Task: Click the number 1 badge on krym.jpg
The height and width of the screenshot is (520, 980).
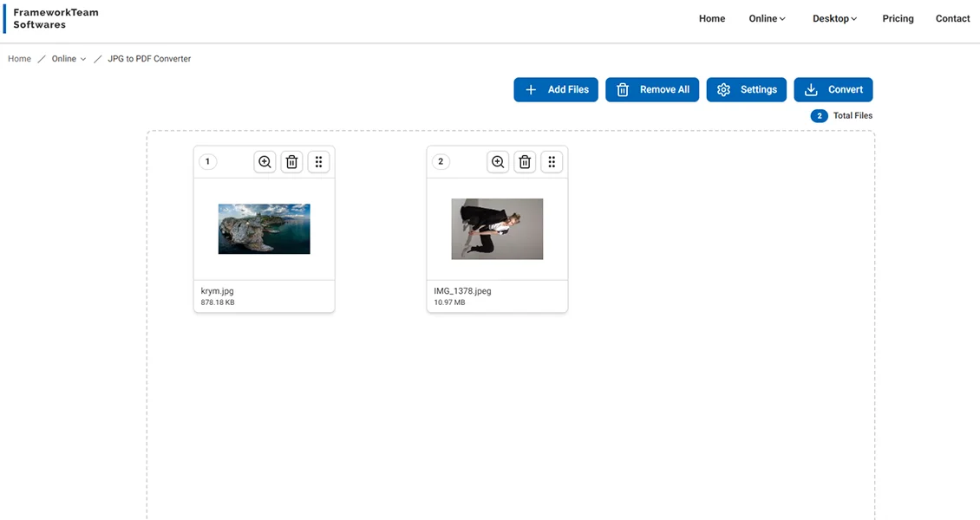Action: (x=207, y=162)
